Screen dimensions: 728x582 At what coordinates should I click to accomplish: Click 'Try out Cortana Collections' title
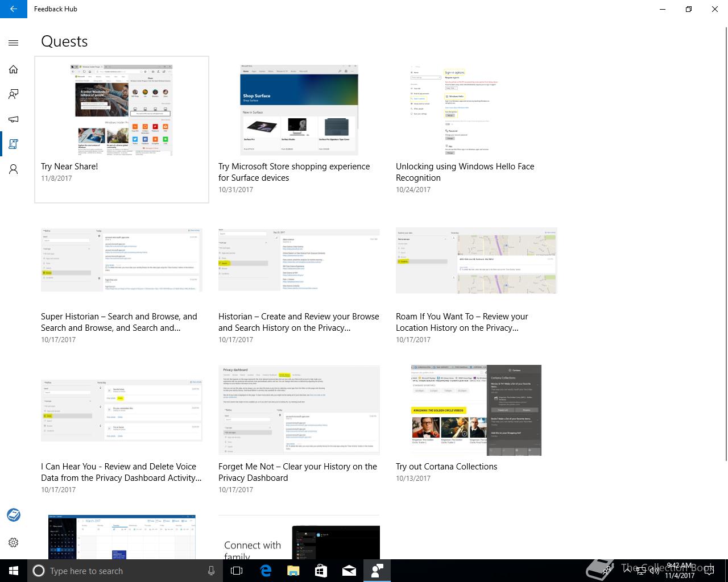point(446,467)
